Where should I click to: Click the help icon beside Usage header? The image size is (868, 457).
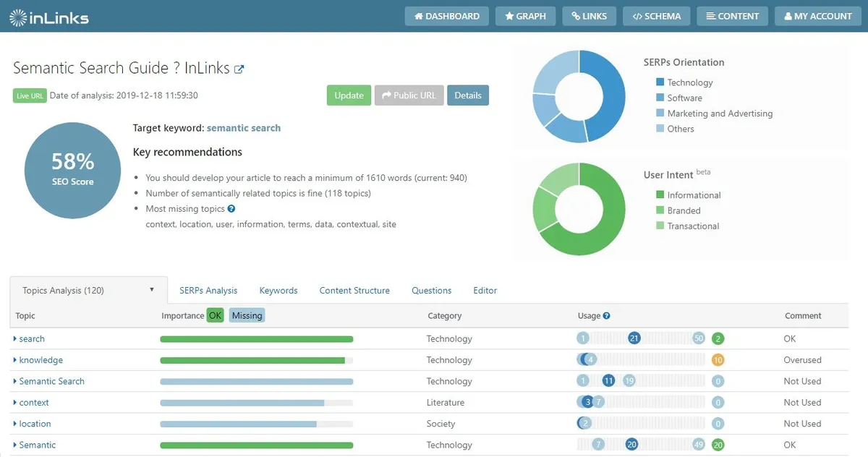606,316
